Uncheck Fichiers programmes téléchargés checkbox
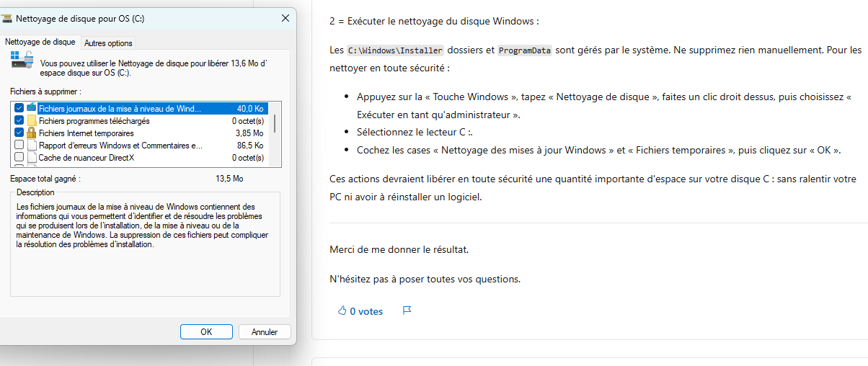Viewport: 868px width, 366px height. click(19, 120)
